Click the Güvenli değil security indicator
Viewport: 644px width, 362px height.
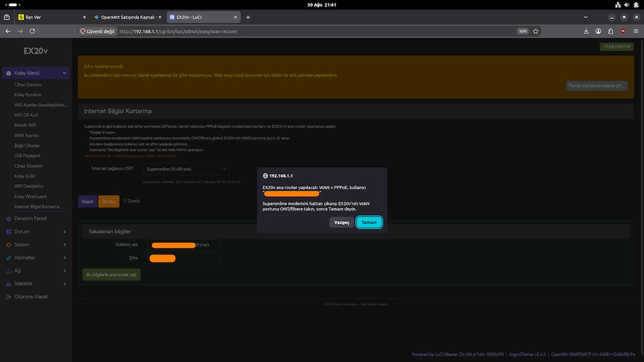point(97,31)
